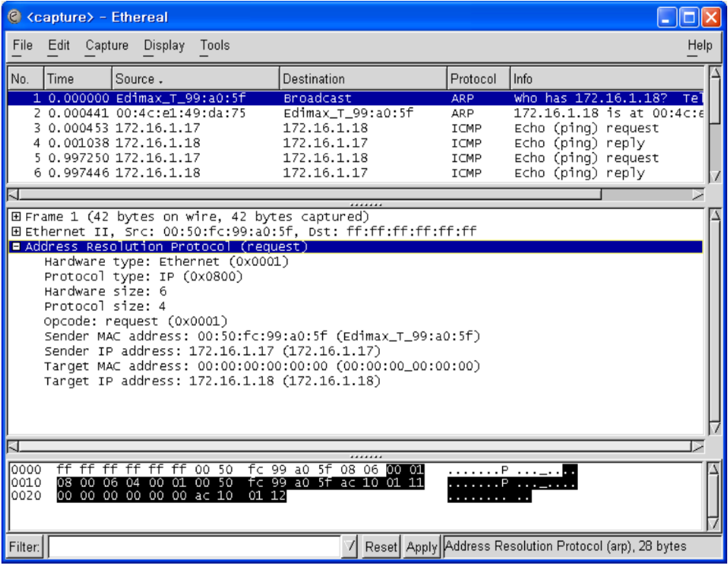
Task: Select the Sender IP address field
Action: point(212,351)
